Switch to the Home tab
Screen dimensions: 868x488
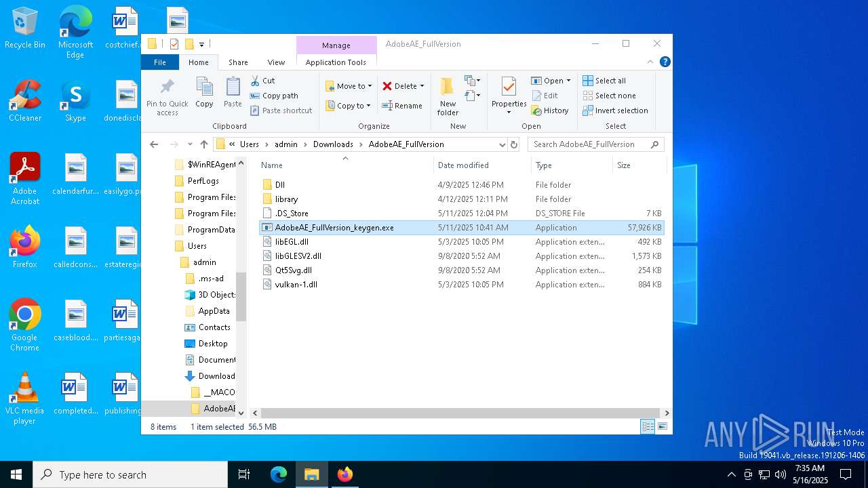pos(199,62)
